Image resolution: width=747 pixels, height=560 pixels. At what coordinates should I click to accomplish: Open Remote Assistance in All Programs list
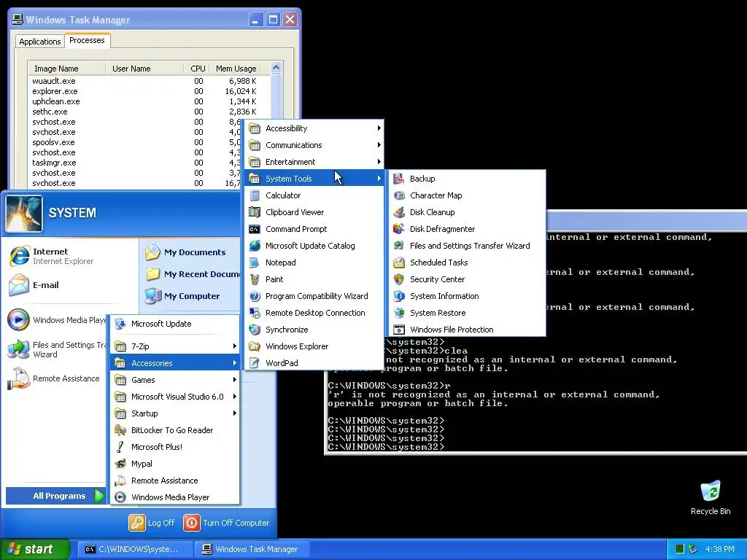pyautogui.click(x=175, y=481)
